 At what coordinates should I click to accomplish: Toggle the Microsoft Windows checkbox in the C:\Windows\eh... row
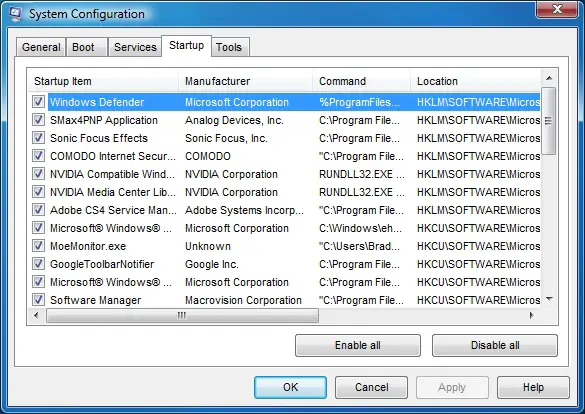click(x=38, y=228)
